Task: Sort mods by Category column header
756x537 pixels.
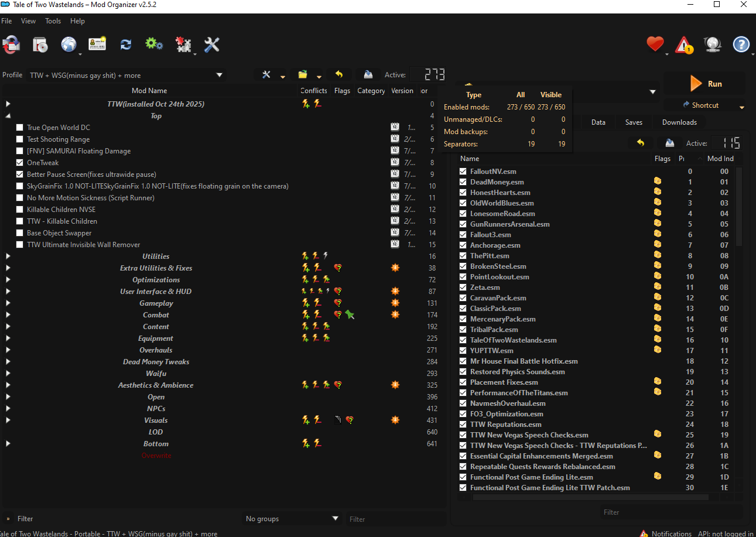Action: [371, 91]
